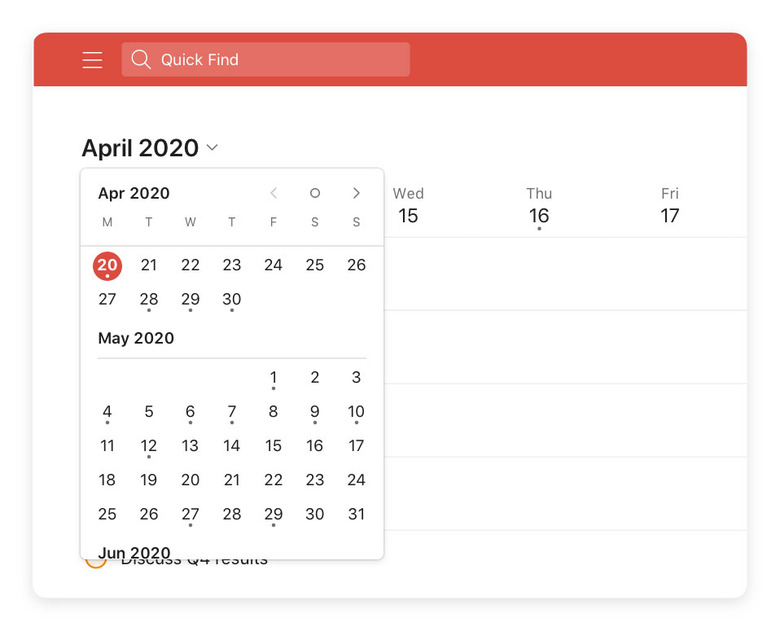Pick April 30 in the mini calendar
This screenshot has width=780, height=631.
click(x=232, y=300)
